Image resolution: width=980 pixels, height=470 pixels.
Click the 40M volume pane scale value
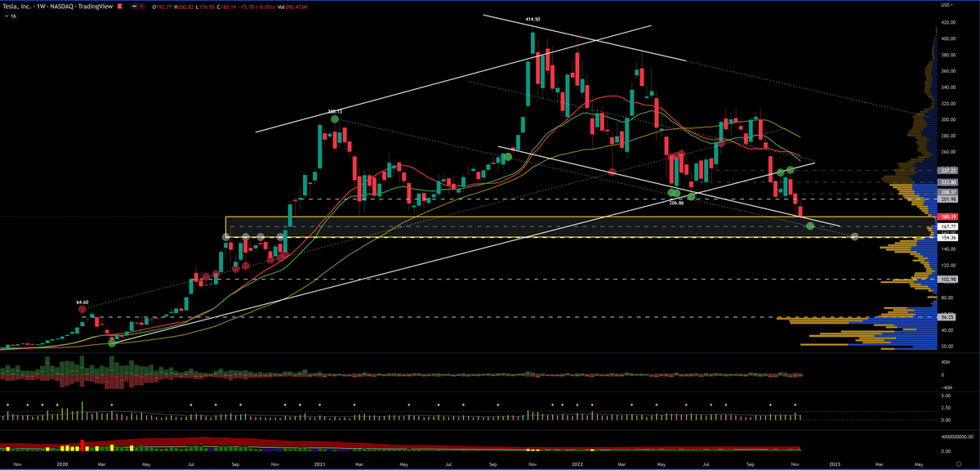click(x=945, y=362)
